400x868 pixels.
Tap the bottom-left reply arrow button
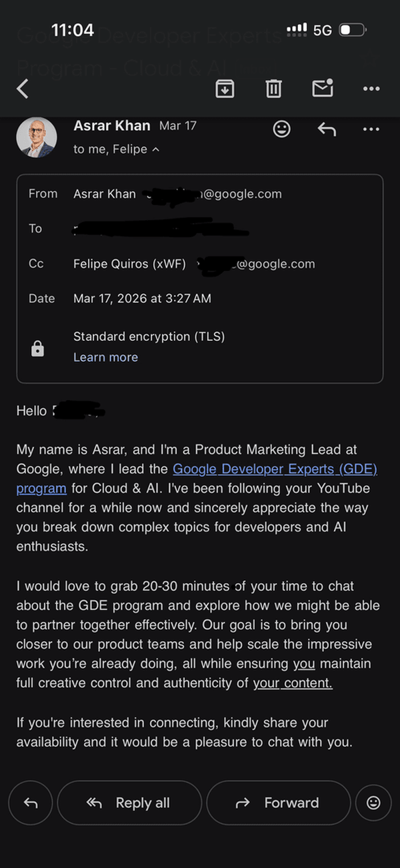[x=31, y=803]
